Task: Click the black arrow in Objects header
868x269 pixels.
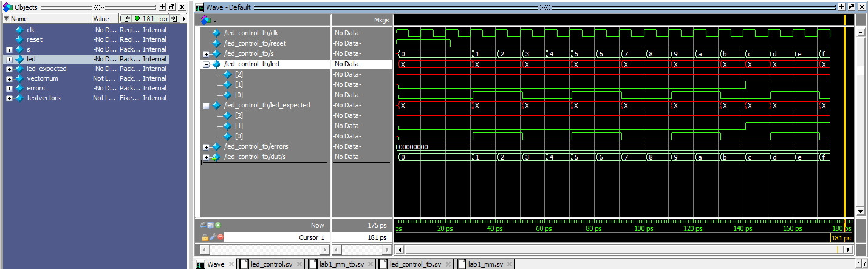Action: click(183, 19)
